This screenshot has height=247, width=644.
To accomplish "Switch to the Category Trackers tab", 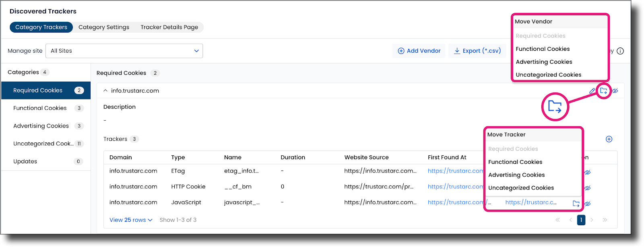I will (41, 27).
